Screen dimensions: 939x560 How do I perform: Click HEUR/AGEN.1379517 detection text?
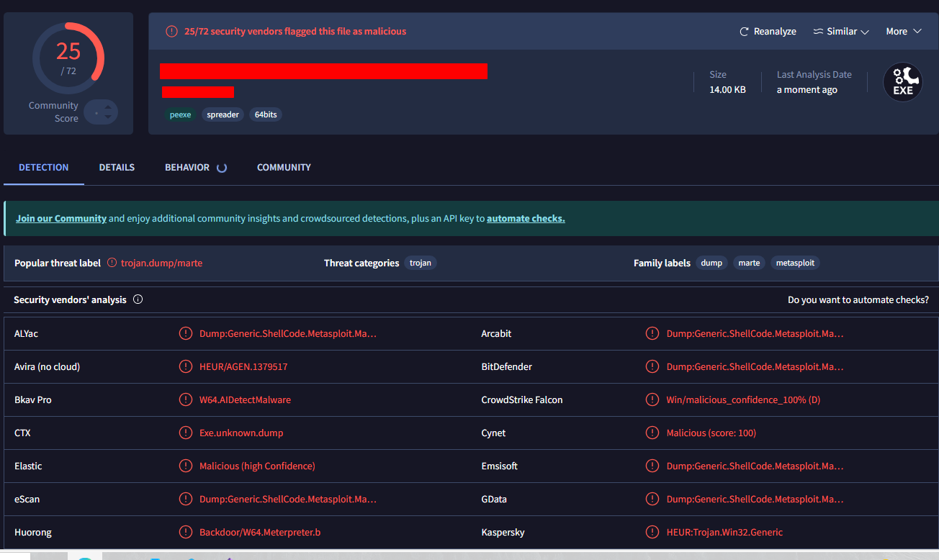tap(243, 366)
